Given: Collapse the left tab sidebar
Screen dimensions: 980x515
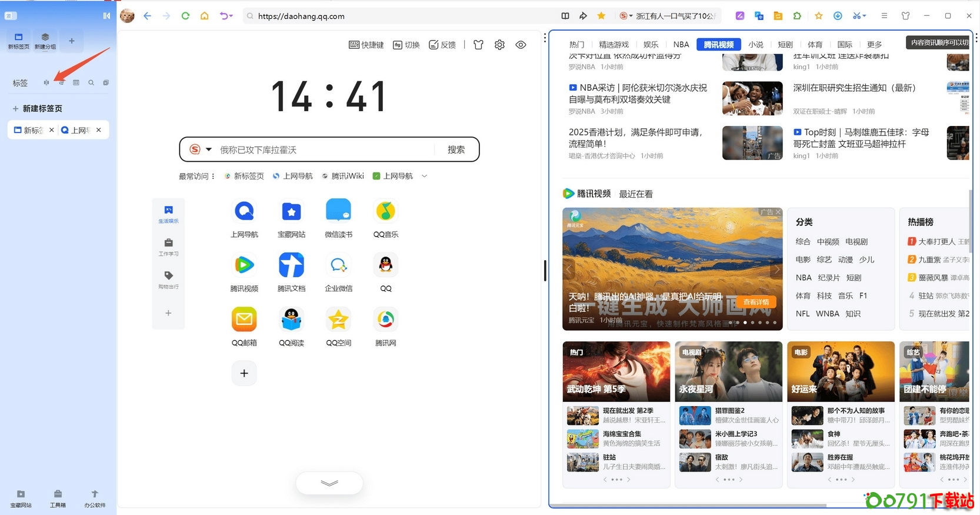Looking at the screenshot, I should pos(106,16).
